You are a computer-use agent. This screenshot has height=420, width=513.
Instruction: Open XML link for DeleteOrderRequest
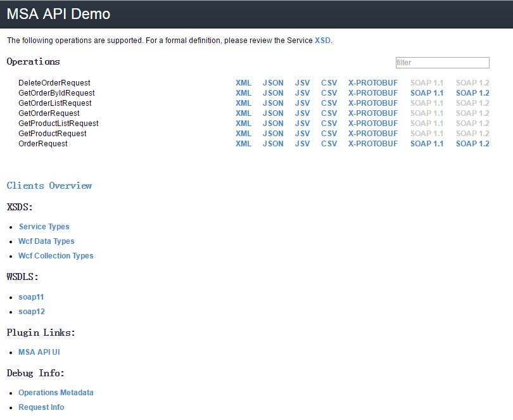coord(243,83)
